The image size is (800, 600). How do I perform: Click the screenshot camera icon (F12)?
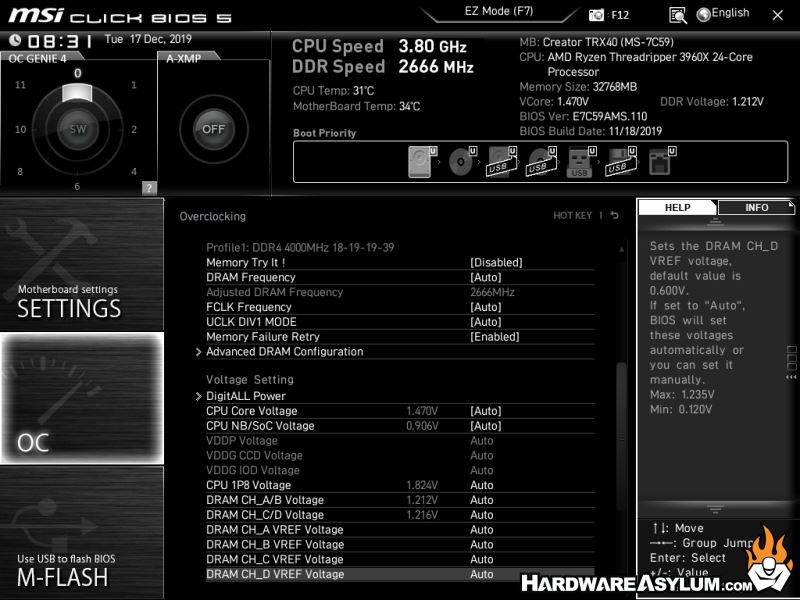(x=597, y=15)
